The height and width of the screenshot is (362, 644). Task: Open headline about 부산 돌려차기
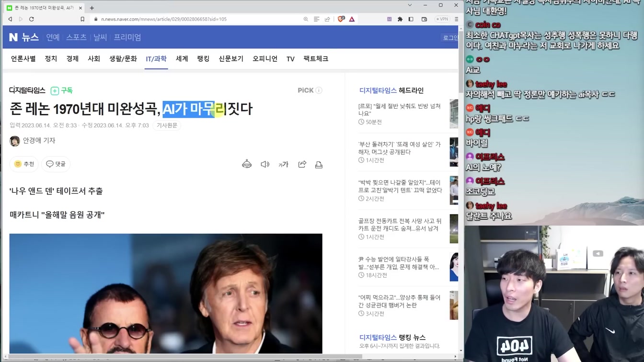(x=400, y=148)
